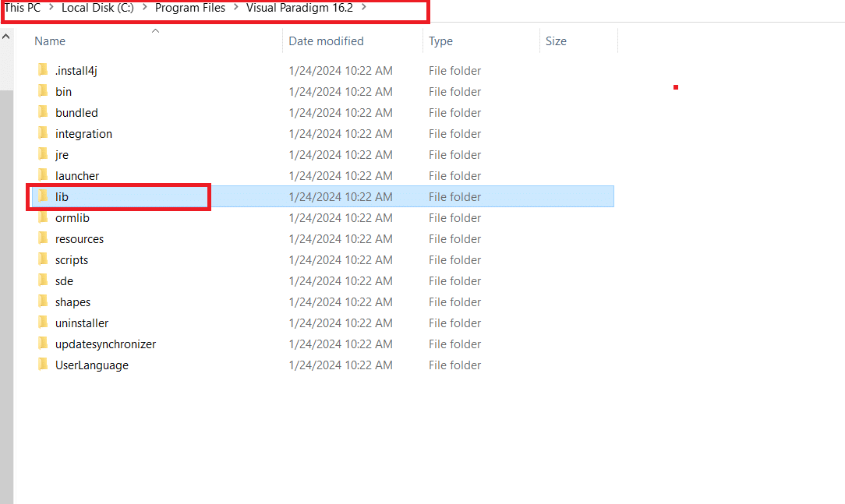Click the date modified of bundled folder
The width and height of the screenshot is (845, 504).
click(341, 113)
